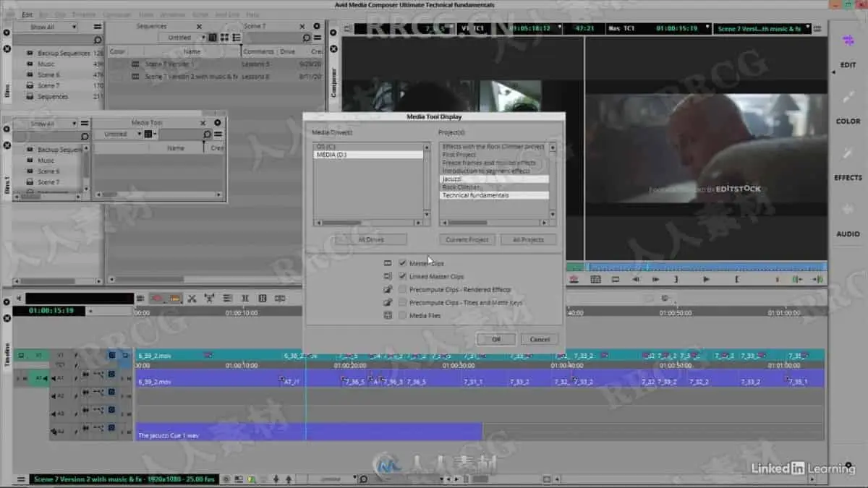Click the down-arrow icon in timeline bottom bar
This screenshot has height=488, width=868.
coord(276,479)
